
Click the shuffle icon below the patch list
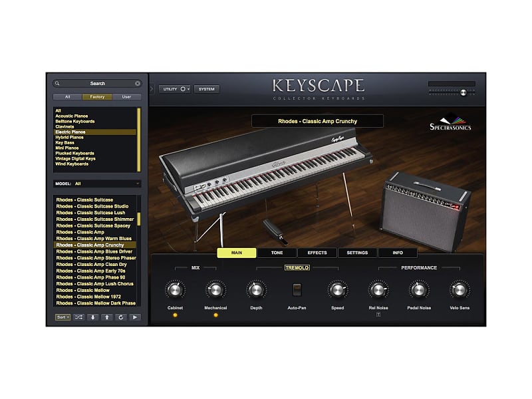pos(78,317)
